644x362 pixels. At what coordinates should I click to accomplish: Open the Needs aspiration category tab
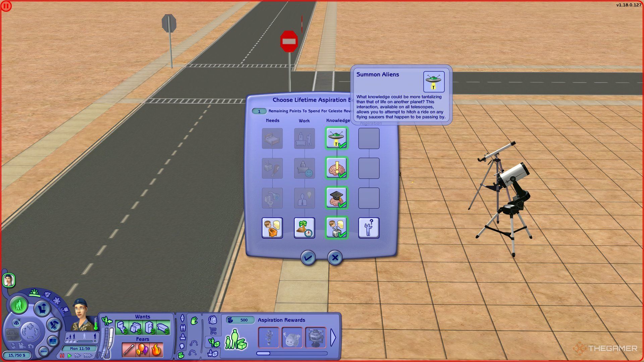273,121
